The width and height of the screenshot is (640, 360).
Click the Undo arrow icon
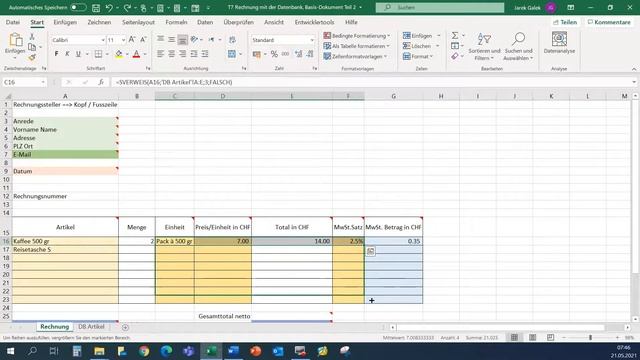tap(109, 7)
